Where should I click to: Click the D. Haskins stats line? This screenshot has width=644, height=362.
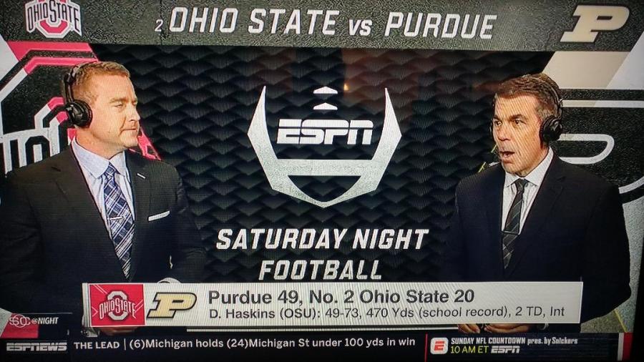386,313
